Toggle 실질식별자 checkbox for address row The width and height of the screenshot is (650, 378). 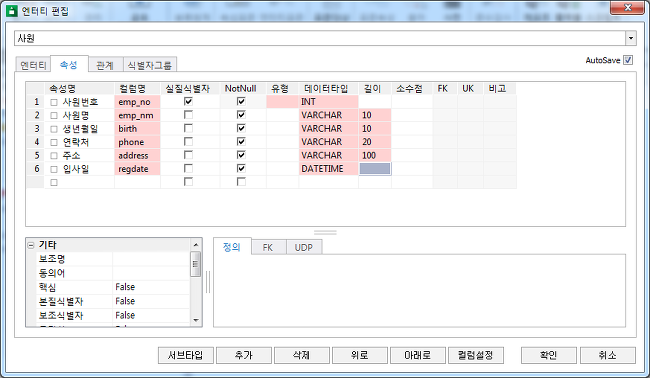[x=188, y=155]
